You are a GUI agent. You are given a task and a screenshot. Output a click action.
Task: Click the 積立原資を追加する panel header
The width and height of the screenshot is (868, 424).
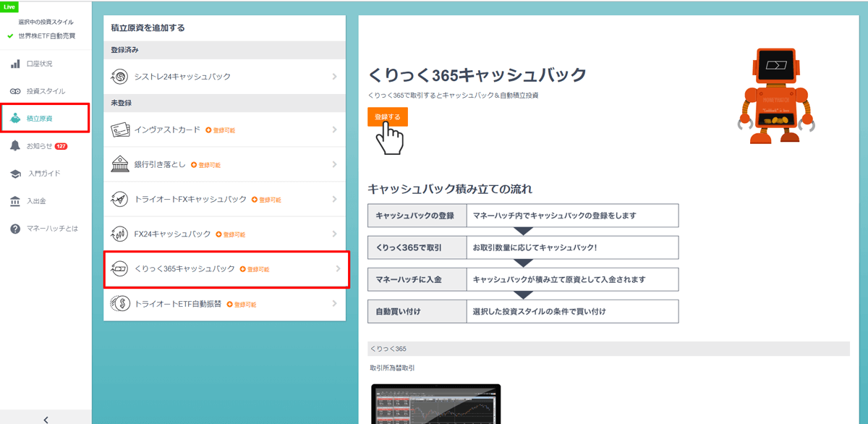click(x=148, y=28)
